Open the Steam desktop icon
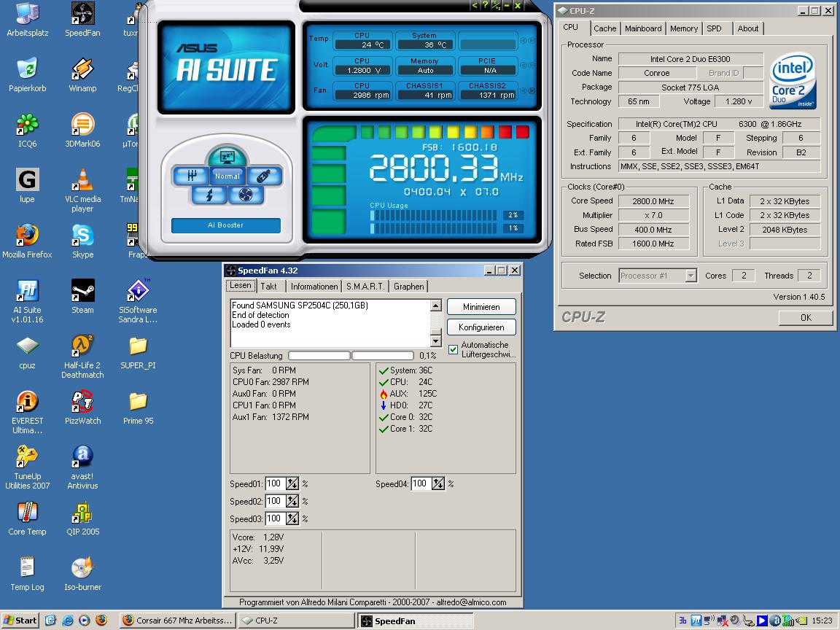Image resolution: width=840 pixels, height=630 pixels. coord(82,297)
